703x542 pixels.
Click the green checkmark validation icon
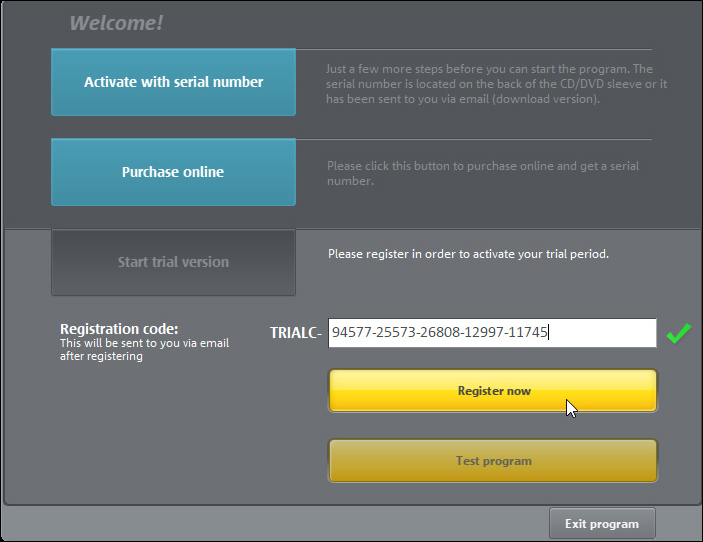[x=678, y=333]
